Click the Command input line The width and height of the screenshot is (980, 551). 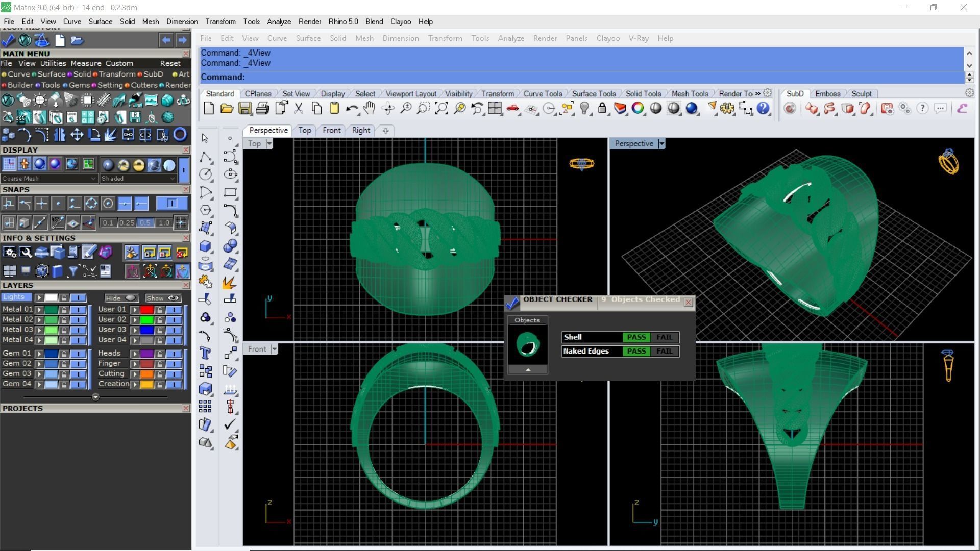(581, 77)
